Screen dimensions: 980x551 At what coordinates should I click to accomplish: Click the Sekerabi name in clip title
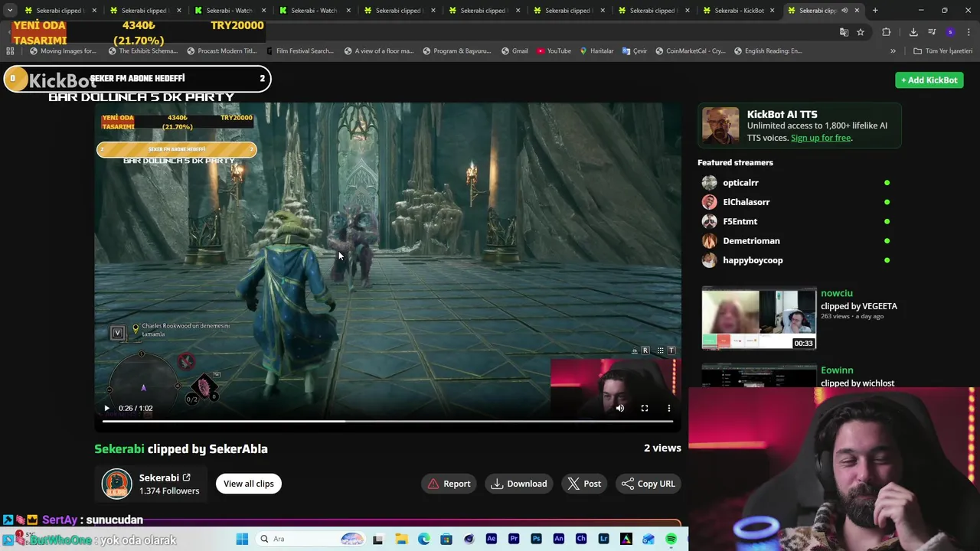tap(119, 449)
